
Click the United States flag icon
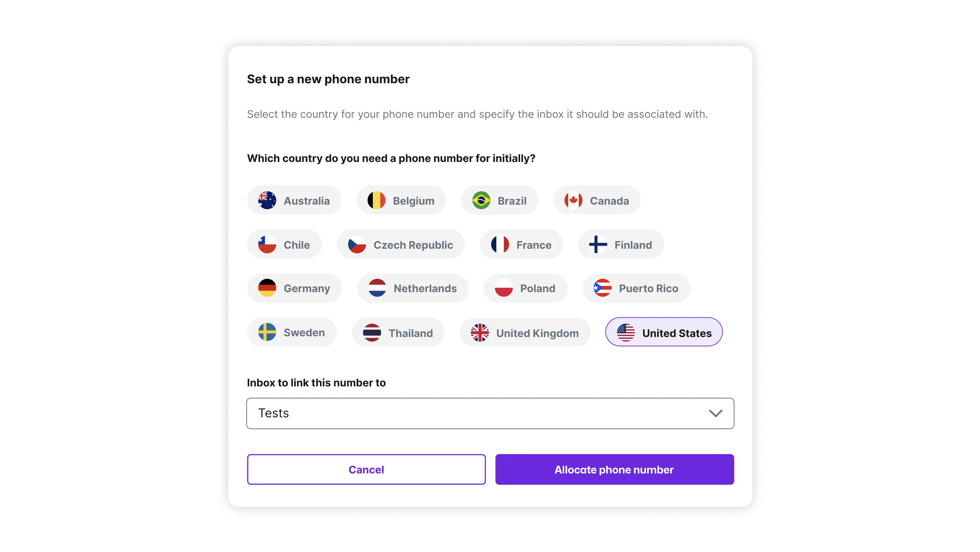coord(625,332)
